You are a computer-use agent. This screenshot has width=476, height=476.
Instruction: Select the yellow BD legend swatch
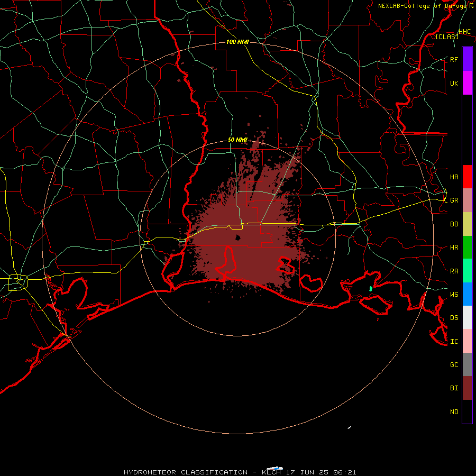(467, 224)
